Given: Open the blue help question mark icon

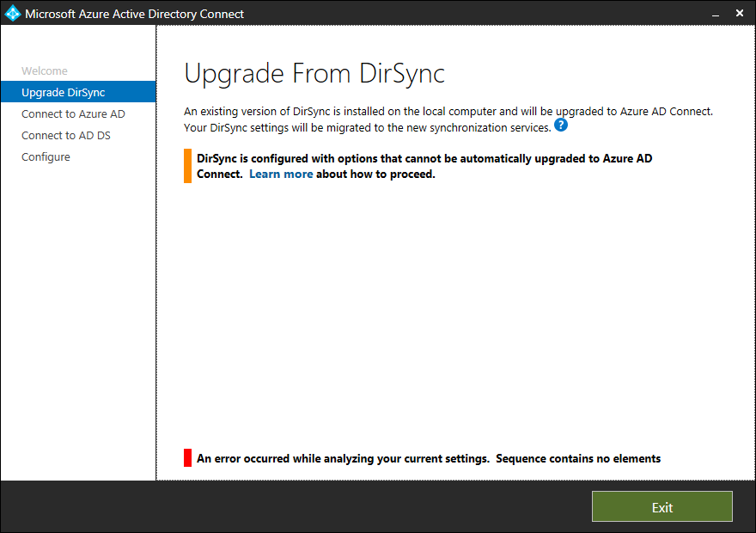Looking at the screenshot, I should [x=561, y=125].
